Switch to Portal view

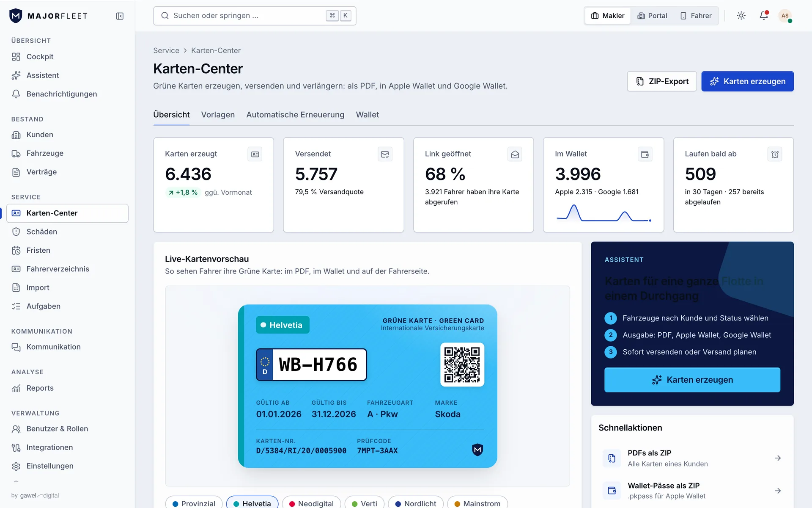pos(652,16)
